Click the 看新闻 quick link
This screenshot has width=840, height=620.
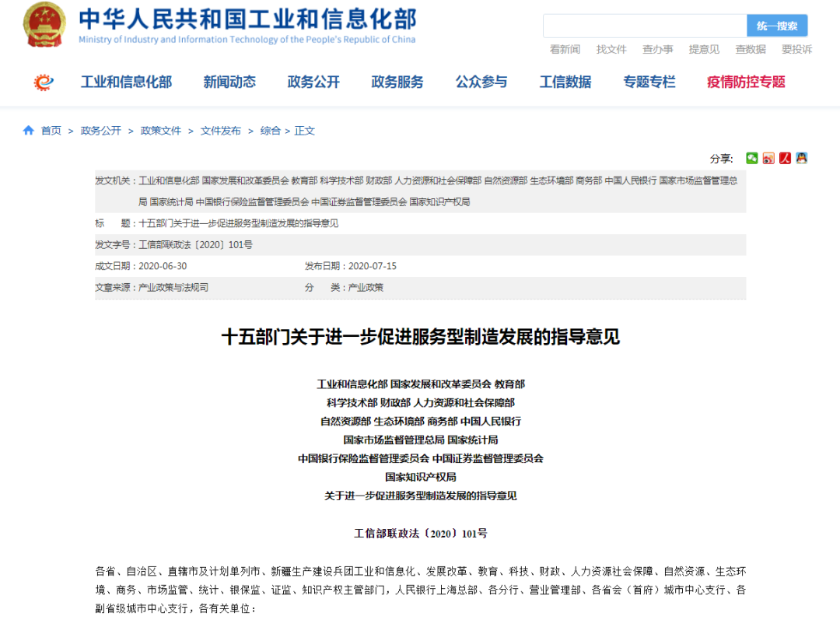tap(565, 49)
